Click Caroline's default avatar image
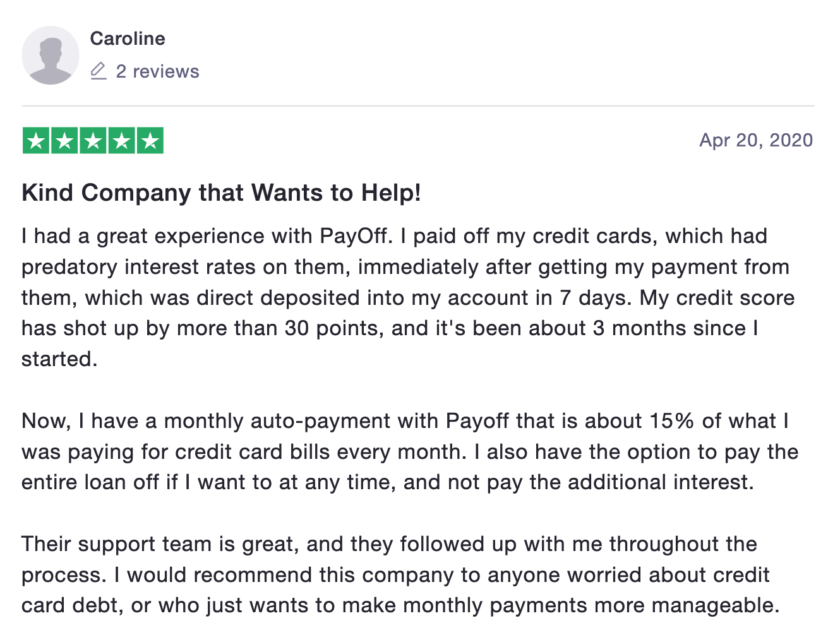Image resolution: width=840 pixels, height=635 pixels. coord(51,56)
